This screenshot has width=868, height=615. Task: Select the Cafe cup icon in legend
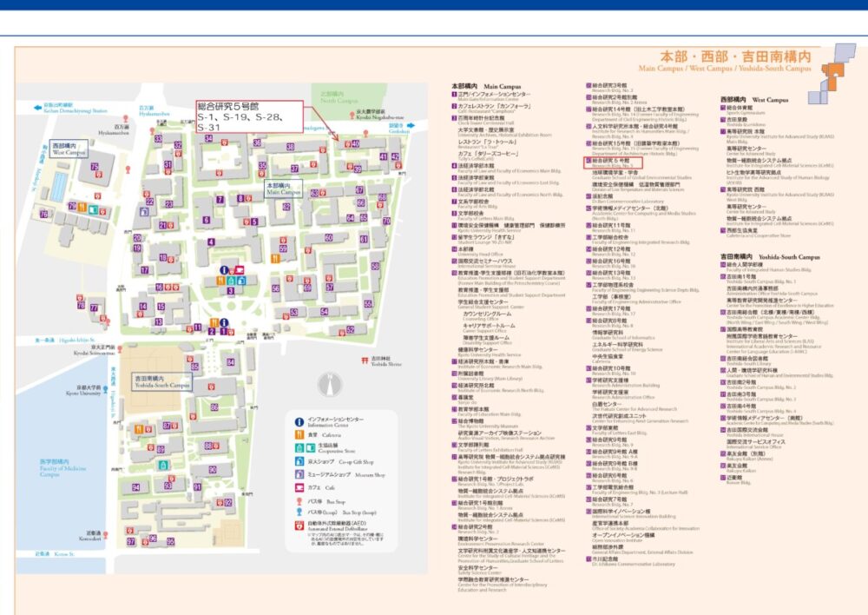point(298,488)
